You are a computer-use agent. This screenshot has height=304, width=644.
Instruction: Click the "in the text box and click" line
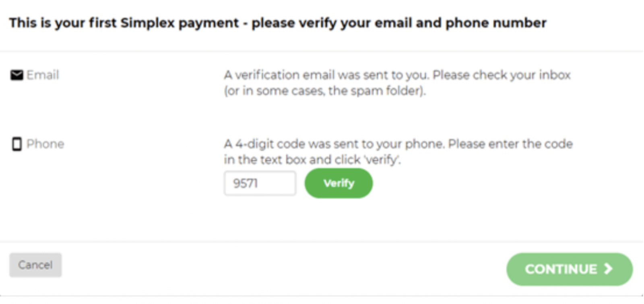312,160
